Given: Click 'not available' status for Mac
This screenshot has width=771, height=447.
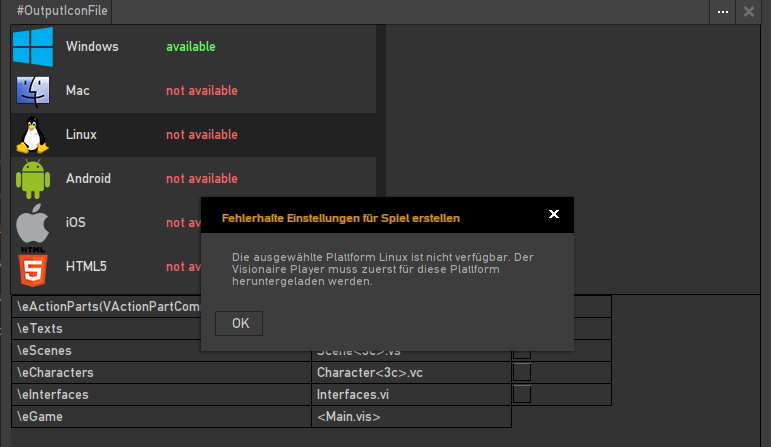Looking at the screenshot, I should (x=202, y=90).
